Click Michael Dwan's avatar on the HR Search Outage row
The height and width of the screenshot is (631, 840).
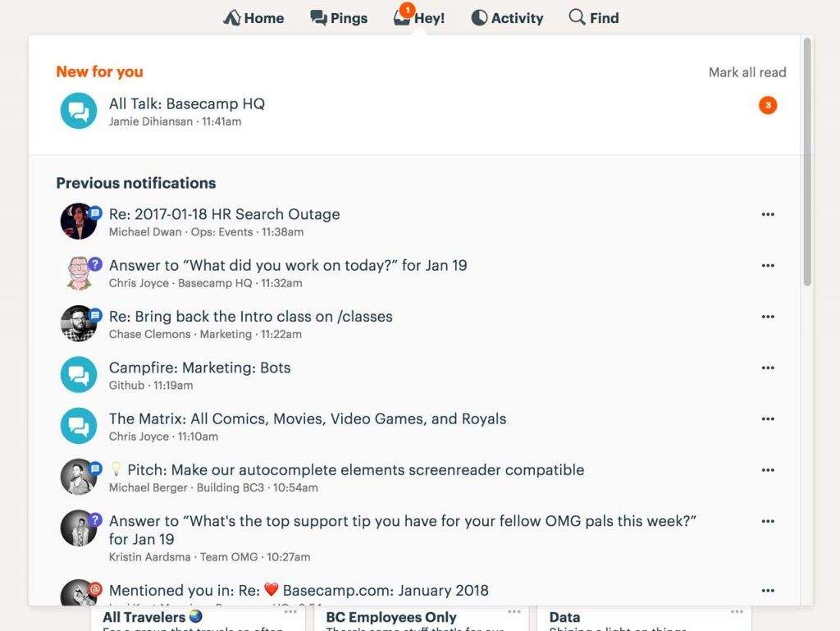pyautogui.click(x=78, y=221)
